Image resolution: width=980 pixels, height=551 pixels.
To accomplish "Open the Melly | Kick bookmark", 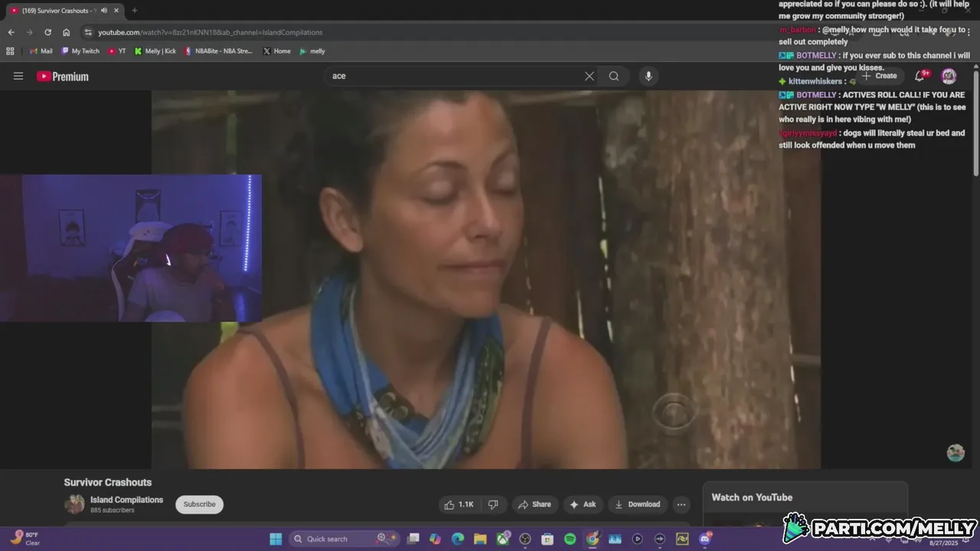I will [155, 51].
